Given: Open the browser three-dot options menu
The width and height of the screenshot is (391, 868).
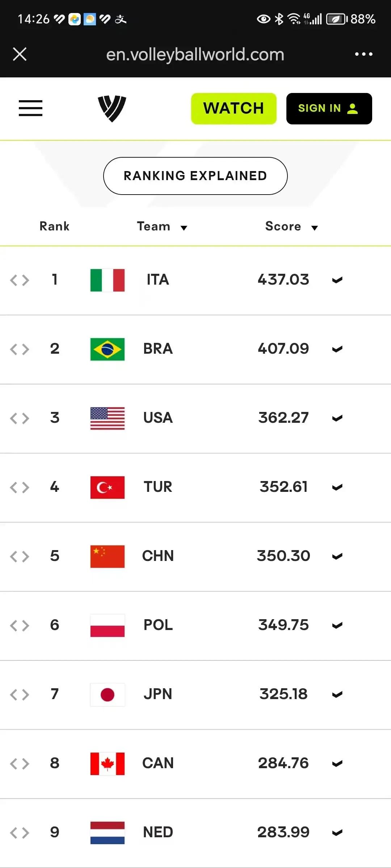Looking at the screenshot, I should click(363, 54).
